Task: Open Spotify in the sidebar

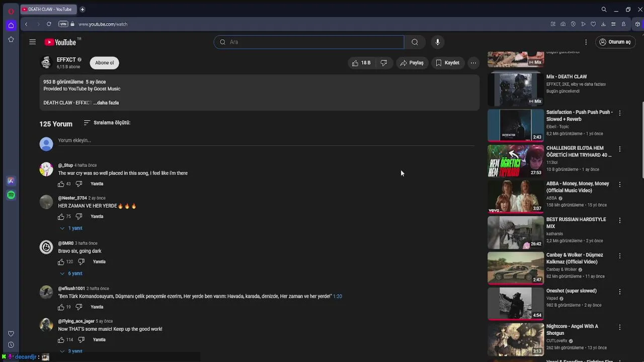Action: coord(11,195)
